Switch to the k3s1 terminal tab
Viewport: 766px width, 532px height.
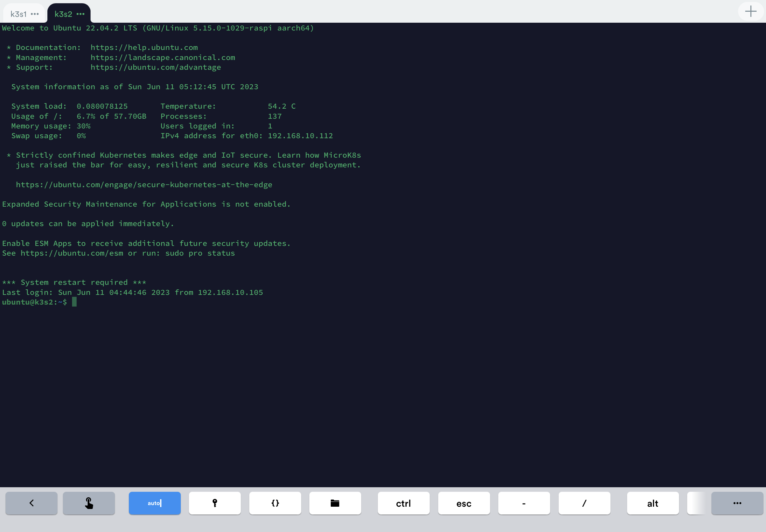point(19,14)
